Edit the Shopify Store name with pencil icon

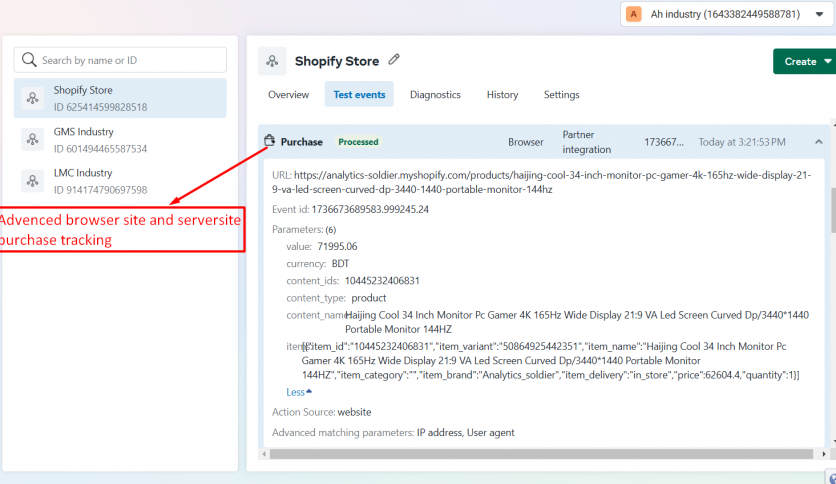tap(394, 59)
